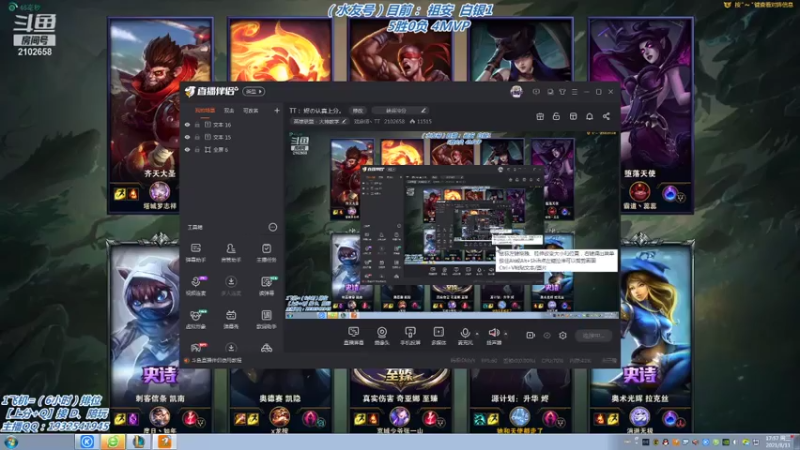
Task: Open the 主播任务 streamer tasks tool
Action: pyautogui.click(x=266, y=253)
